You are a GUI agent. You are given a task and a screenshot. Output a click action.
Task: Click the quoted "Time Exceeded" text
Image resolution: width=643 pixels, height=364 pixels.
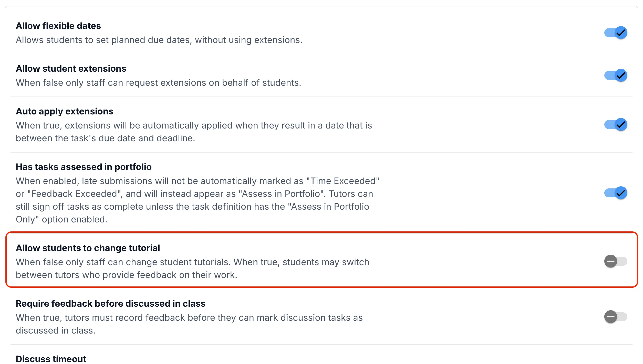[x=343, y=181]
